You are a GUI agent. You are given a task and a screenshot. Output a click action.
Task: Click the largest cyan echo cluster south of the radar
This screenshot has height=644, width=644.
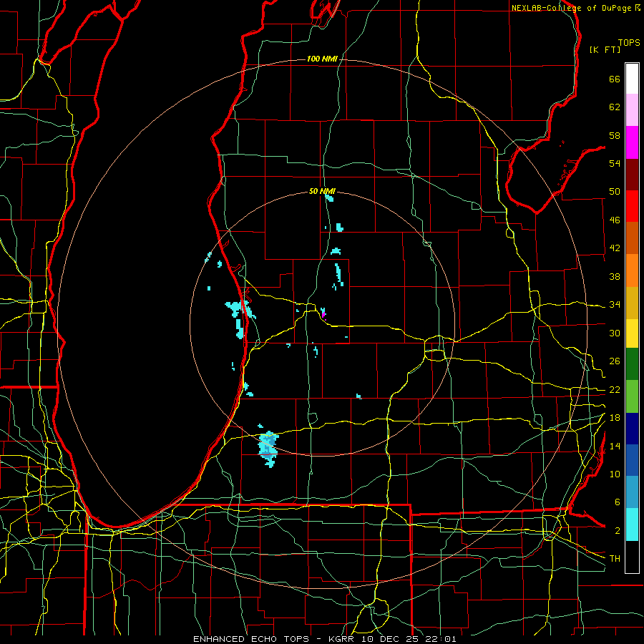pos(268,449)
